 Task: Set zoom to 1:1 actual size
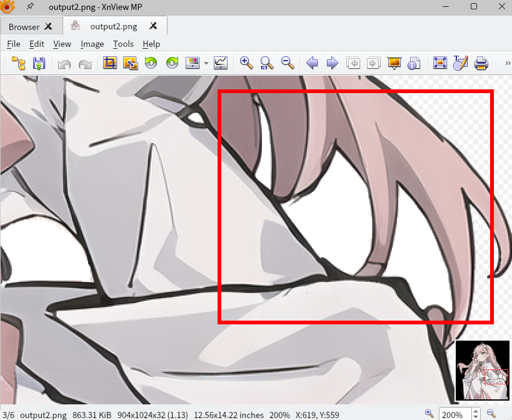pyautogui.click(x=266, y=62)
